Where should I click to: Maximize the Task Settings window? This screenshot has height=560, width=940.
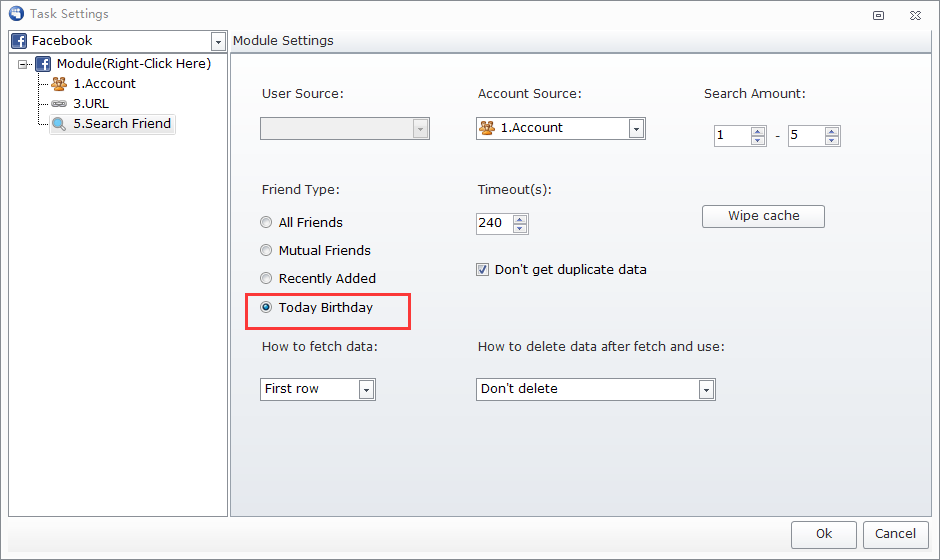point(878,16)
